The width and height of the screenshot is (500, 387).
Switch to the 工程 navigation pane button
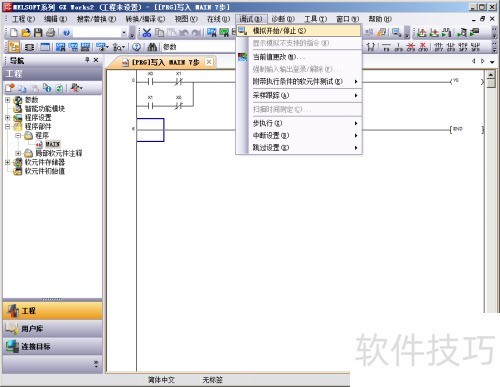(x=52, y=311)
